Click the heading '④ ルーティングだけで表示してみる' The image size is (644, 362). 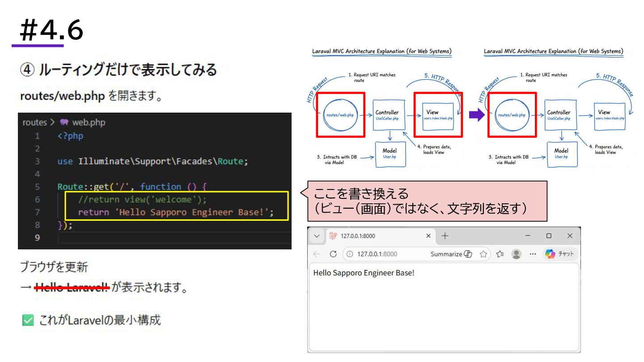[119, 70]
